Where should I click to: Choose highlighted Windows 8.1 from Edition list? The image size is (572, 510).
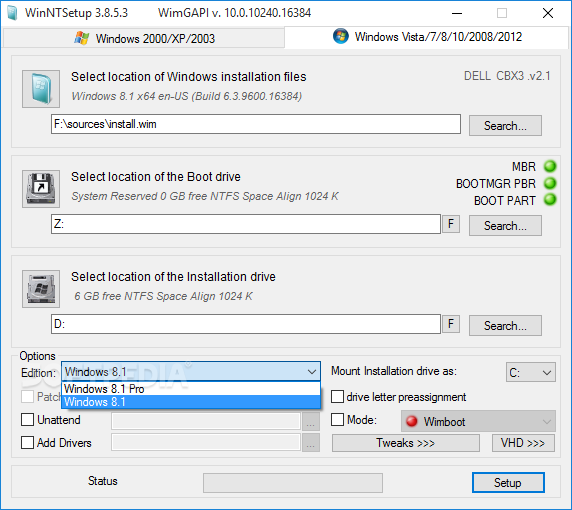tap(191, 402)
